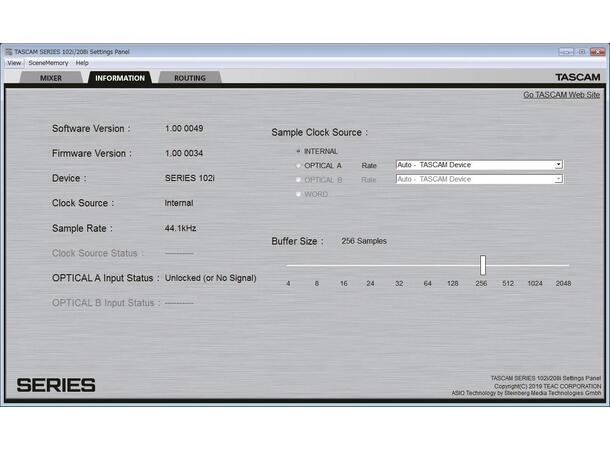Click the OPTICAL A Input Status label
This screenshot has height=450, width=610.
(105, 278)
